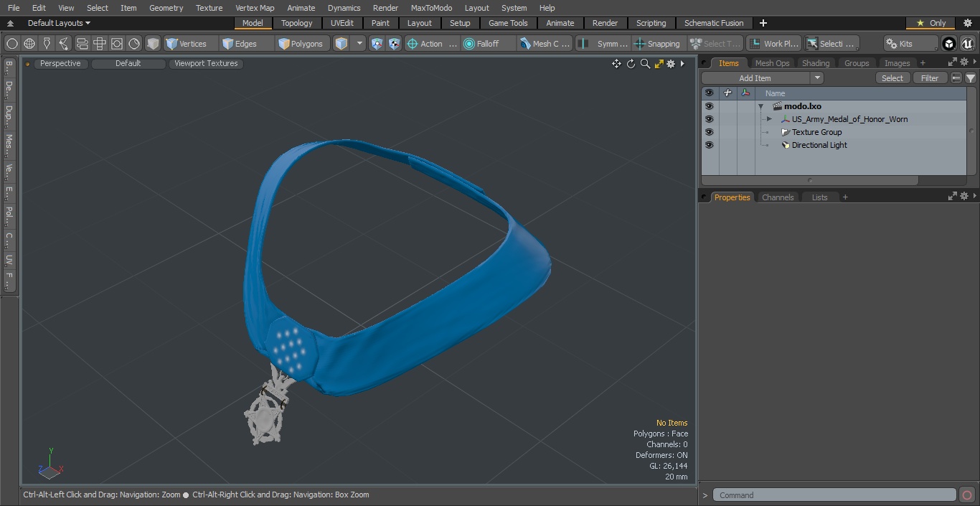
Task: Click the Filter button in Items panel
Action: pos(930,78)
